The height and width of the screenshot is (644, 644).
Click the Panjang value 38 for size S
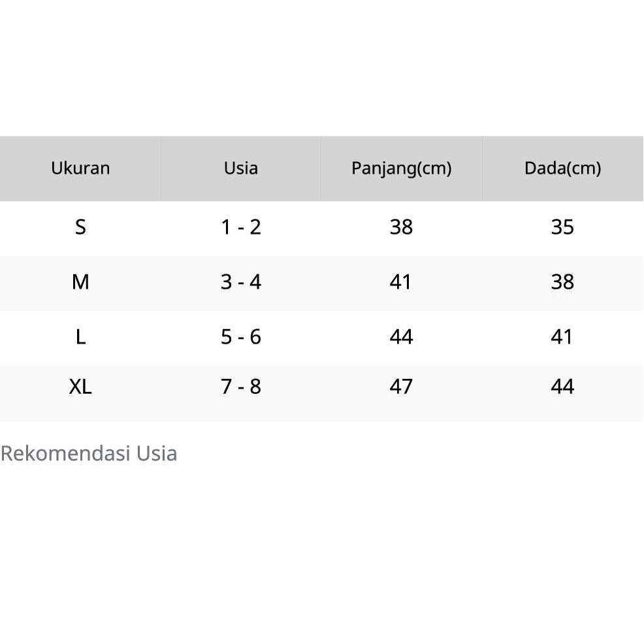(x=401, y=227)
